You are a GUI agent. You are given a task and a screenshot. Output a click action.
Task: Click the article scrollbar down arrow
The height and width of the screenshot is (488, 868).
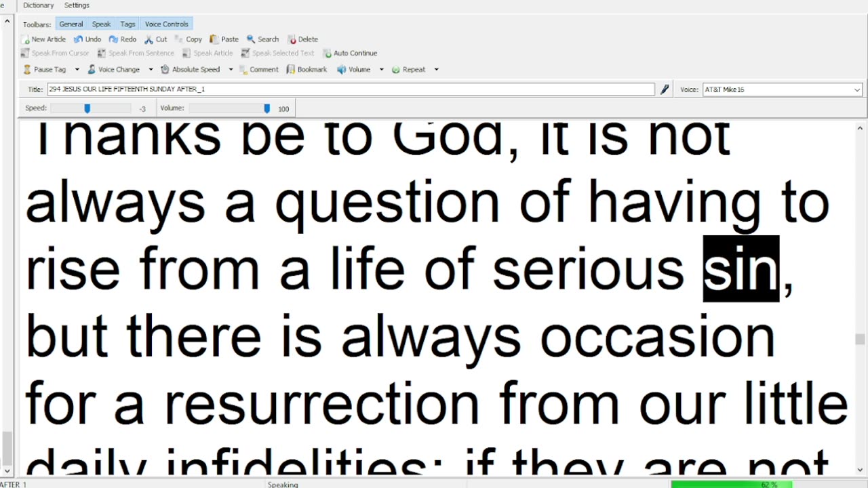860,470
